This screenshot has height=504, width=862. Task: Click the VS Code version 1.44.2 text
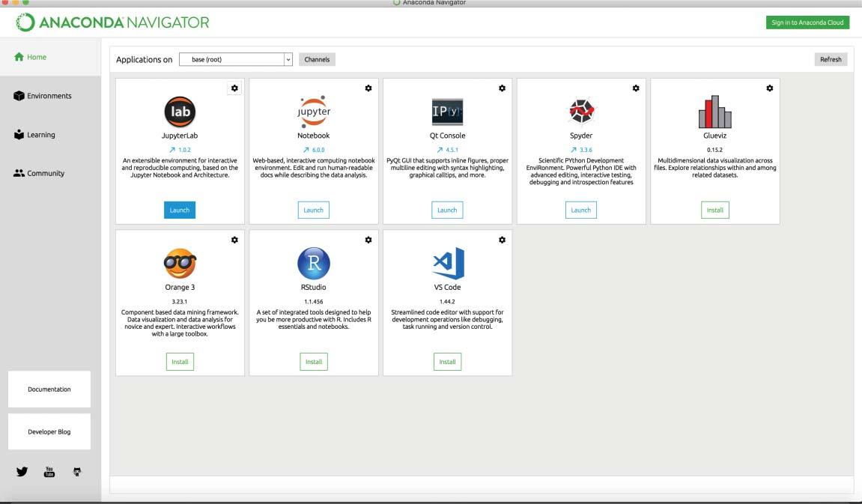coord(447,301)
